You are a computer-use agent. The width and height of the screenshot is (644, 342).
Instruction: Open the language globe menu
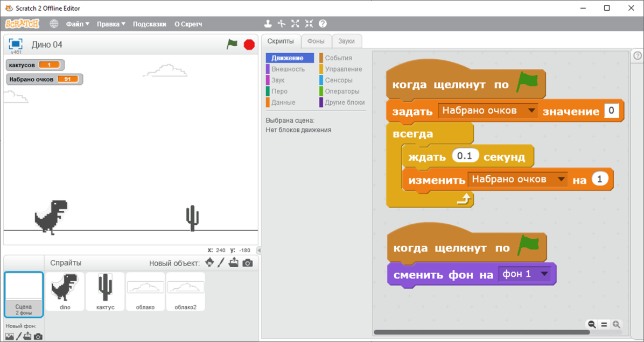point(54,24)
